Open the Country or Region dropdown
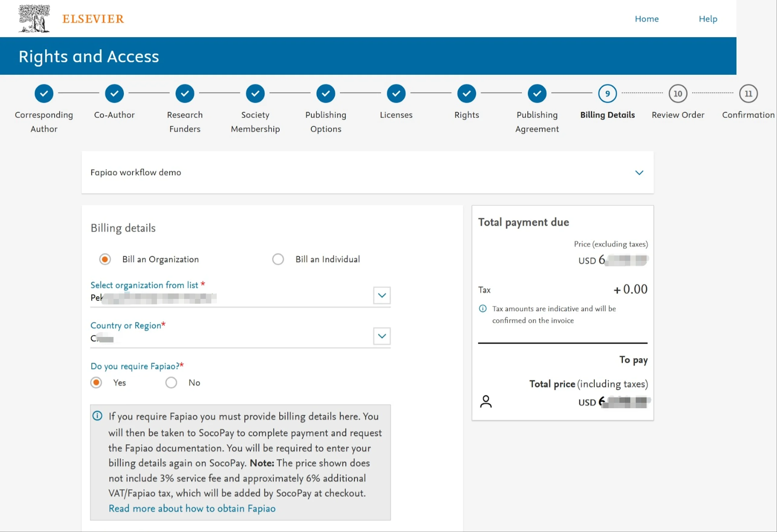 [x=382, y=336]
